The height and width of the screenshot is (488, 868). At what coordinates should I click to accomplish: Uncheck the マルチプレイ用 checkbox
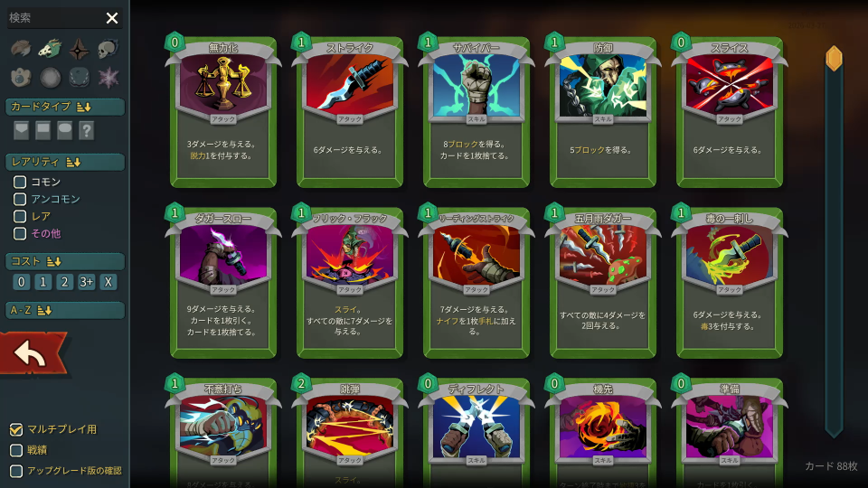pos(16,429)
